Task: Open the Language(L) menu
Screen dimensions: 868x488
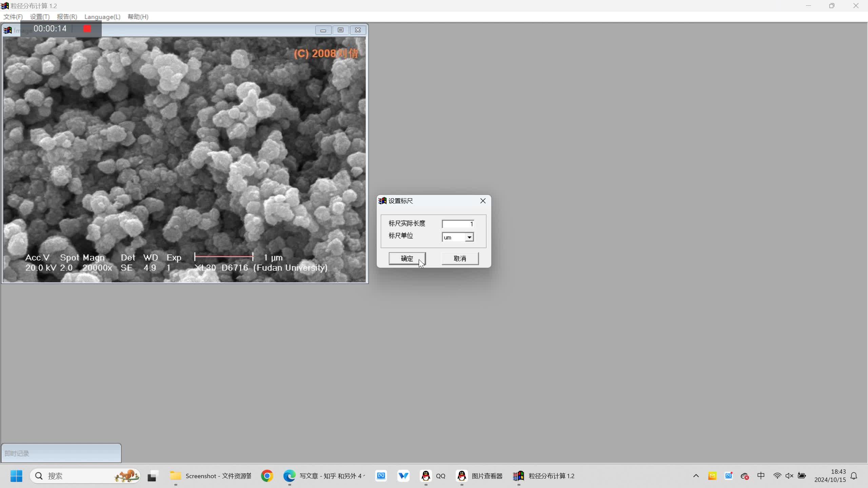Action: pos(102,17)
